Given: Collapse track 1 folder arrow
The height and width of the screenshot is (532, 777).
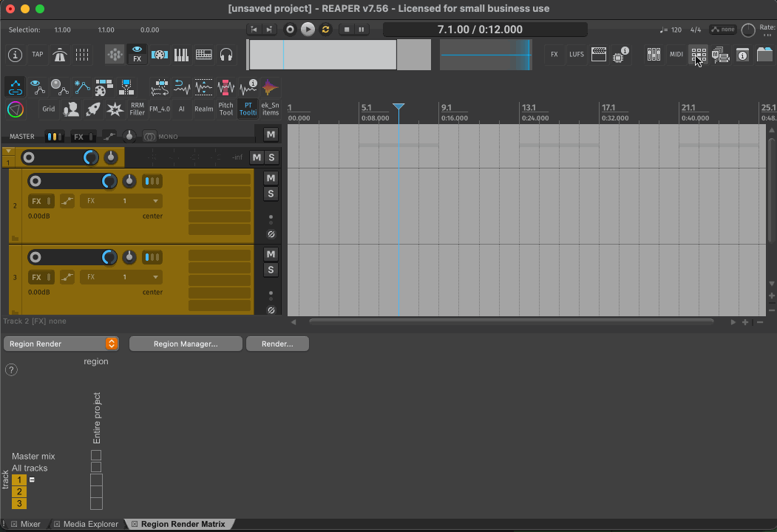Looking at the screenshot, I should tap(8, 151).
